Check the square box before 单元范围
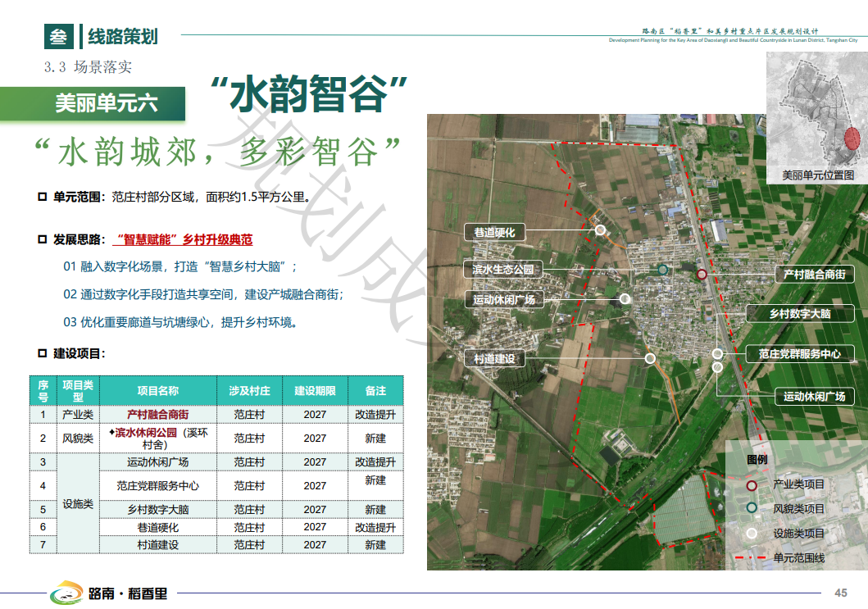This screenshot has width=868, height=609. click(x=43, y=197)
